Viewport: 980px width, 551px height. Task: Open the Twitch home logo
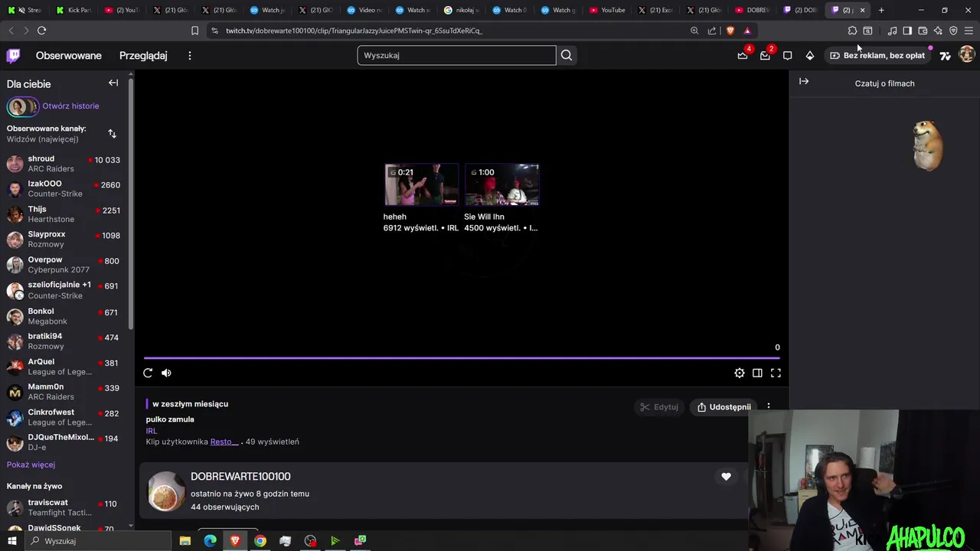pos(13,55)
